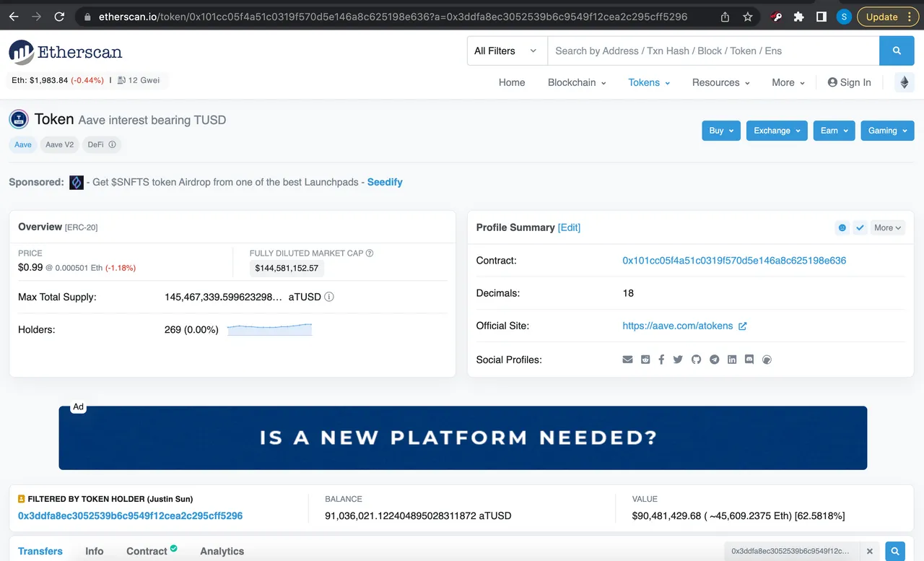Open the Chrome profile avatar
This screenshot has height=561, width=924.
tap(844, 17)
